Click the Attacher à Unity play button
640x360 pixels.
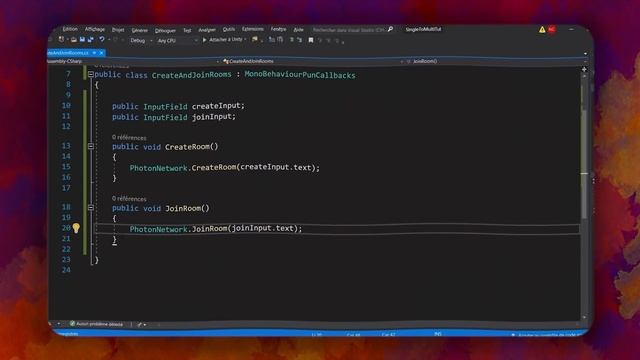224,40
